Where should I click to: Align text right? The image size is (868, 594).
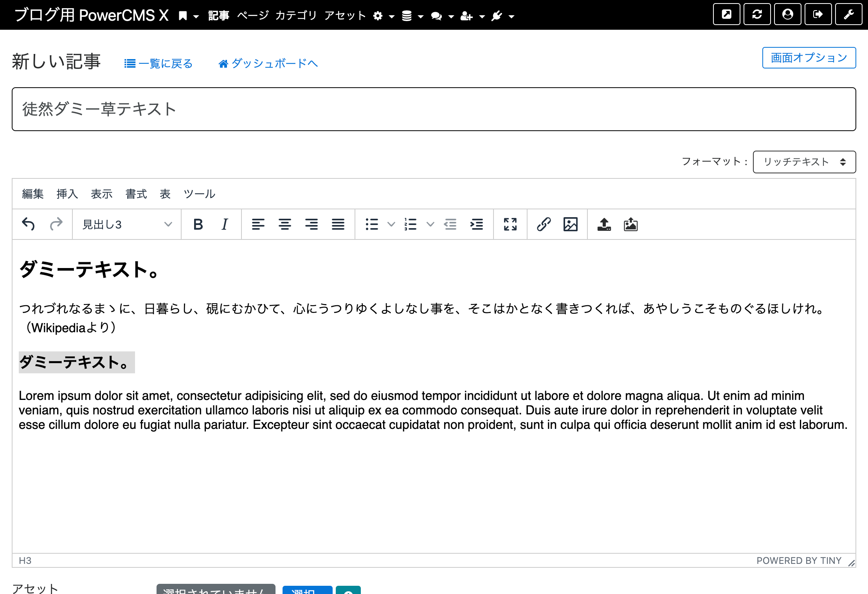(312, 224)
